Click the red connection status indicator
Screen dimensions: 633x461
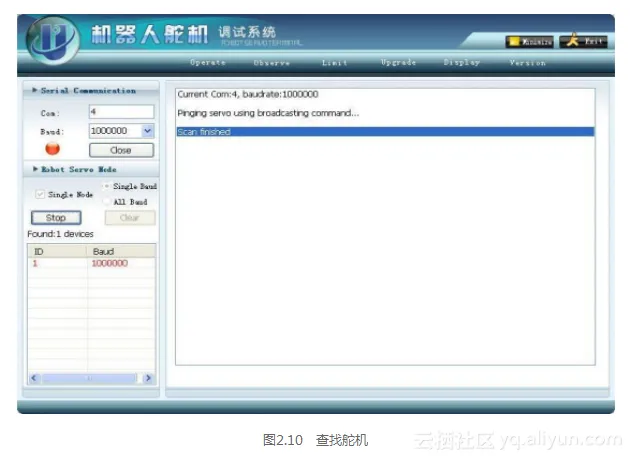(x=52, y=149)
